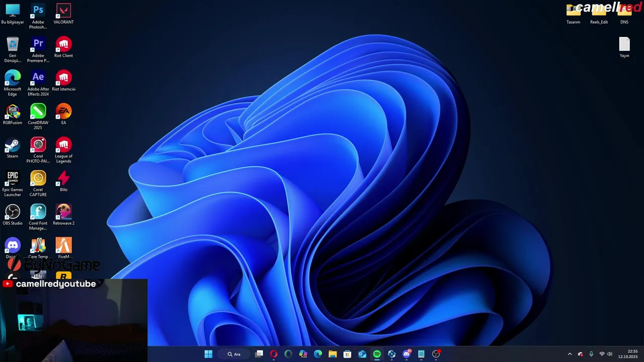Viewport: 644px width, 362px height.
Task: Select League of Legends shortcut
Action: coord(63,150)
